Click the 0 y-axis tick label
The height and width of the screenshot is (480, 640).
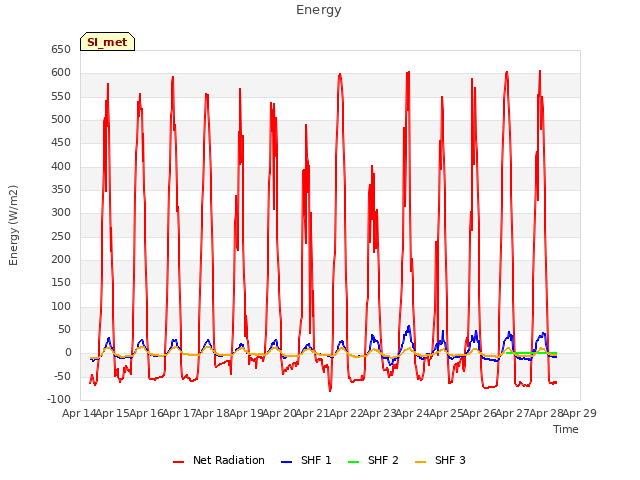pos(68,353)
